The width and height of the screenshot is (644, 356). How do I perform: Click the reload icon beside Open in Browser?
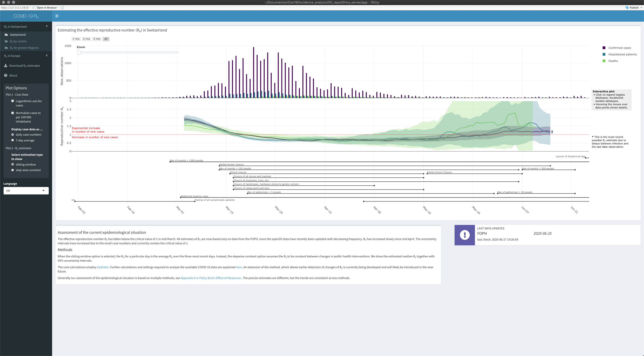coord(62,8)
